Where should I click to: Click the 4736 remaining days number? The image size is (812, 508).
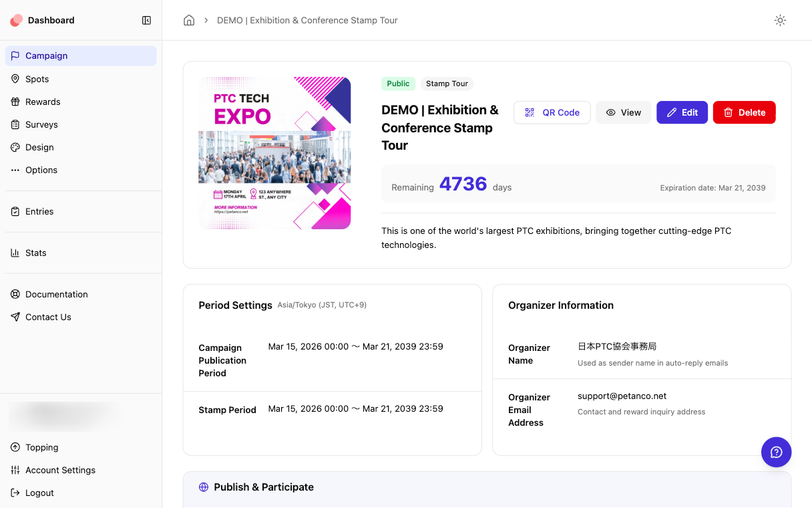[463, 183]
